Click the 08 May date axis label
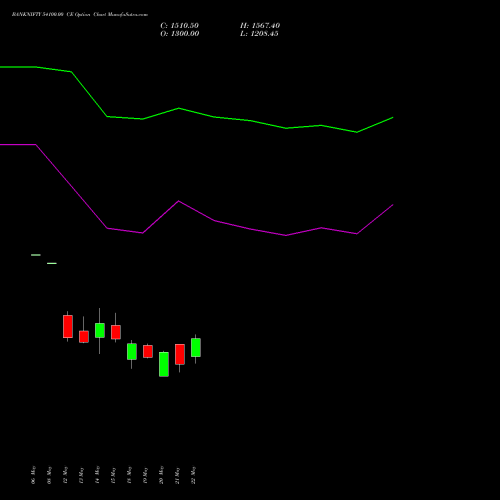 click(x=49, y=475)
